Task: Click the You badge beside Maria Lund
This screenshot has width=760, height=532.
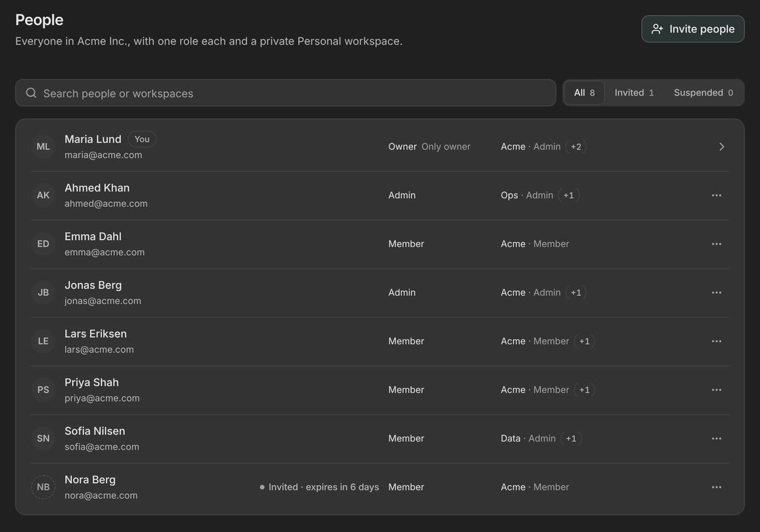Action: click(142, 139)
